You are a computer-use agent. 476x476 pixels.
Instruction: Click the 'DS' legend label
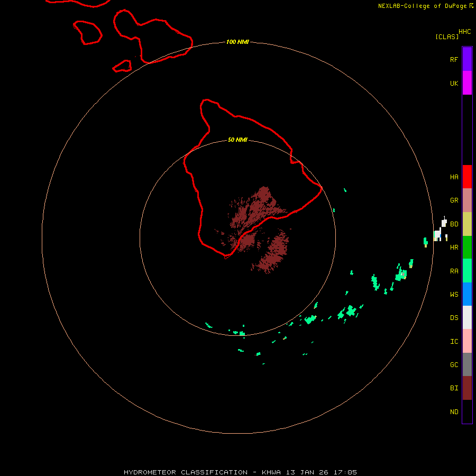tap(454, 318)
